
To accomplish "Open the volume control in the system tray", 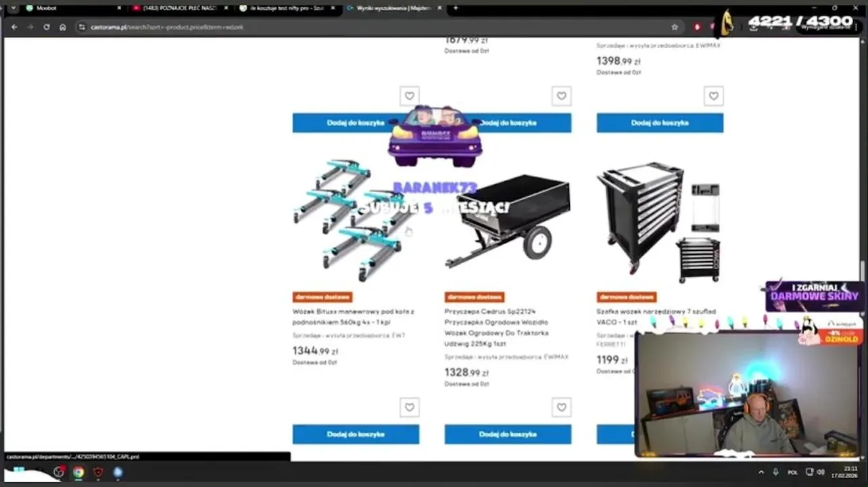I will click(x=821, y=472).
